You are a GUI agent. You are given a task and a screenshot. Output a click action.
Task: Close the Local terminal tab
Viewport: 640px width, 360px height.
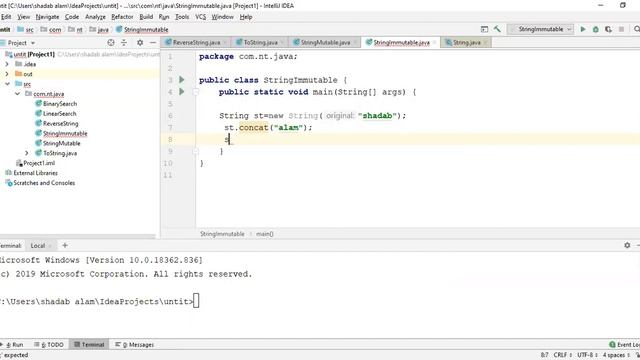point(50,246)
